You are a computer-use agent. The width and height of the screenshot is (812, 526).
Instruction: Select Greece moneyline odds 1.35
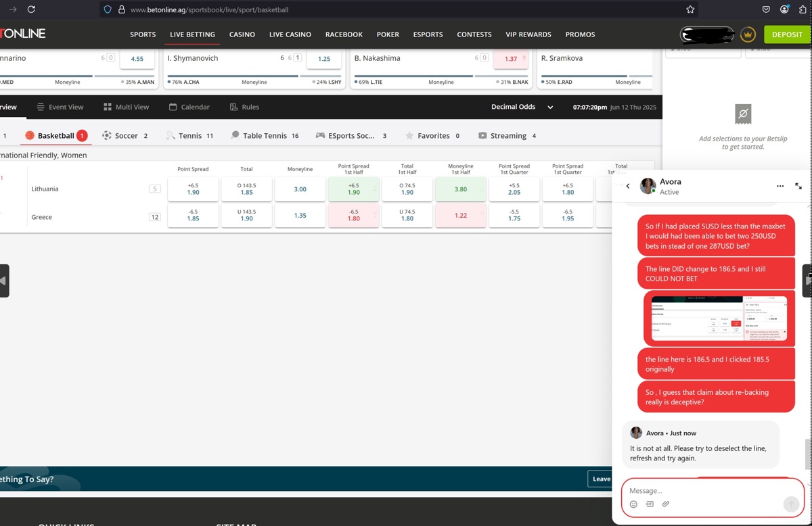(x=300, y=216)
